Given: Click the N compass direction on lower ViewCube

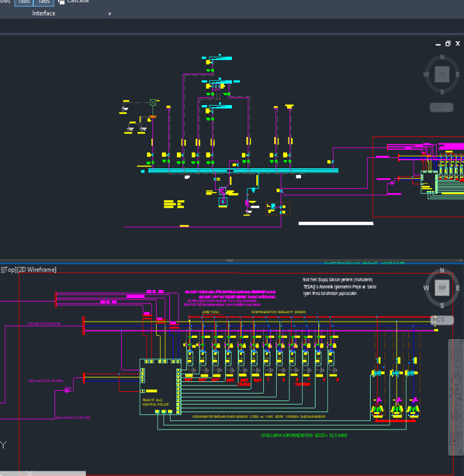Looking at the screenshot, I should pos(442,271).
